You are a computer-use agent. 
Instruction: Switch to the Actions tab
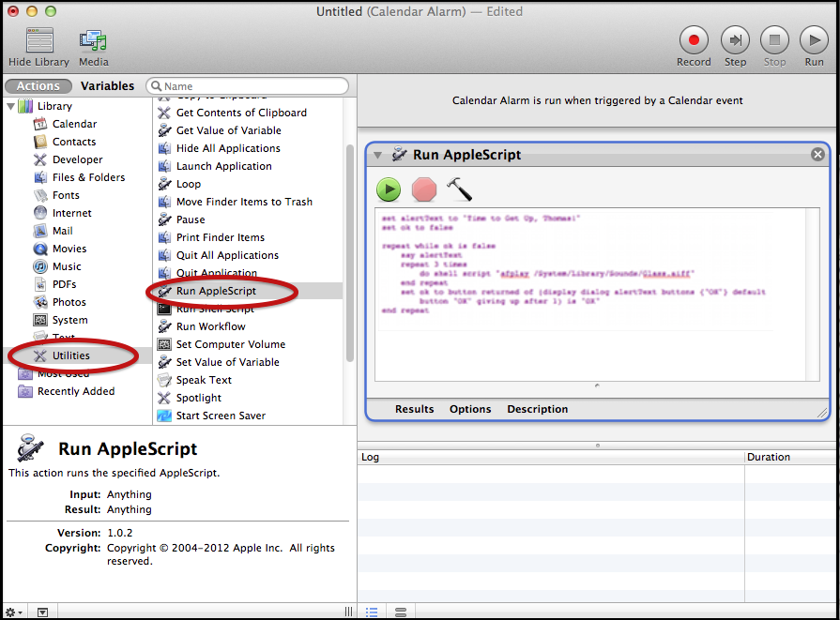point(38,85)
